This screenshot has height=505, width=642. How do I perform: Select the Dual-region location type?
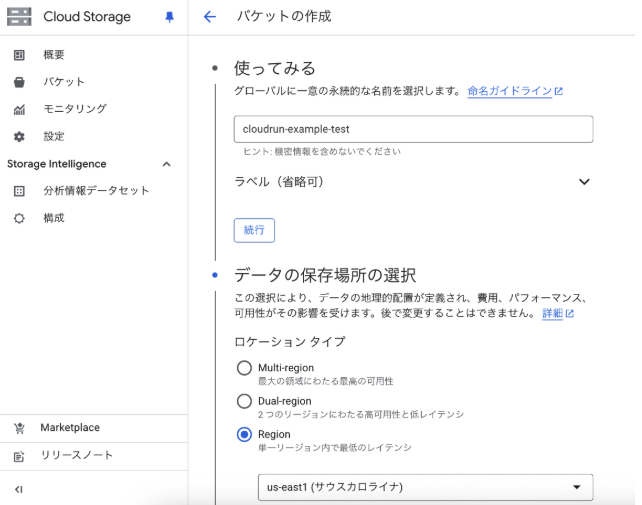244,401
